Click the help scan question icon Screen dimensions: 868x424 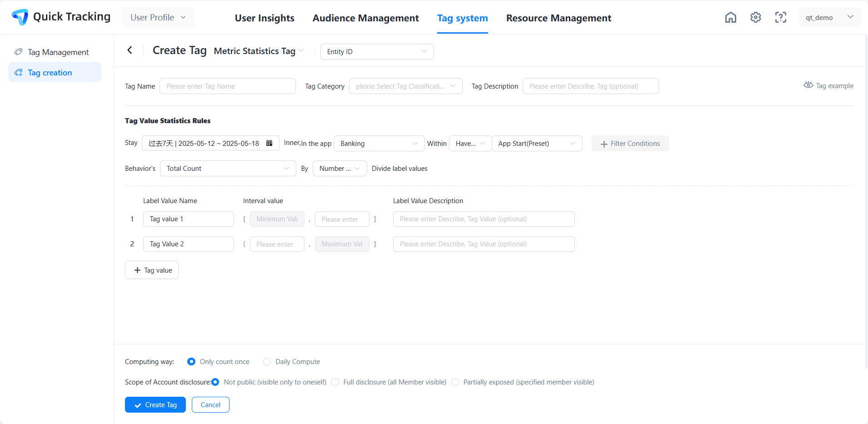click(x=781, y=17)
